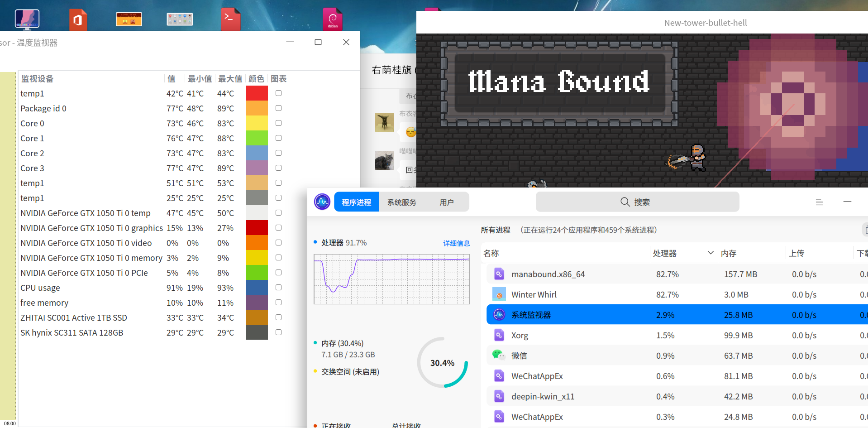Select the WeChatAppEx 81.1 MB process row
The width and height of the screenshot is (868, 428).
tap(677, 376)
